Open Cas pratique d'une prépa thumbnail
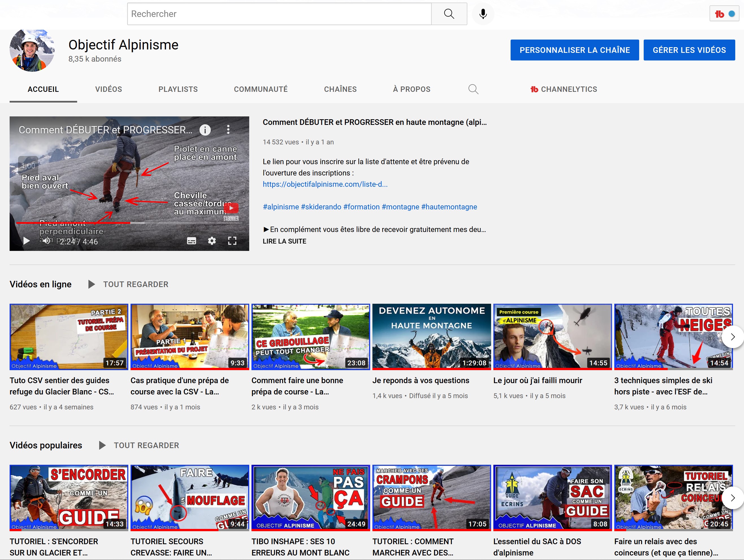 click(x=190, y=337)
